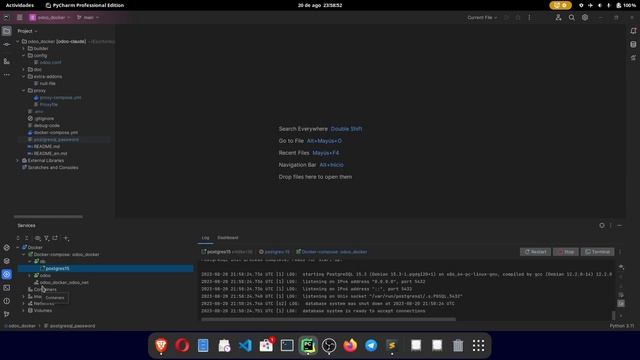Expand the odoo service node
Screen dimensions: 640x360
30,276
